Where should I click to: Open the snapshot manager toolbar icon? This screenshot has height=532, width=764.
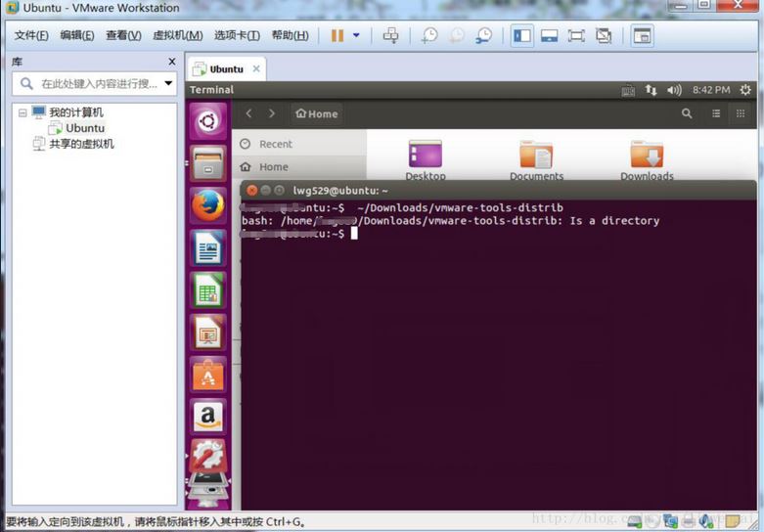484,36
